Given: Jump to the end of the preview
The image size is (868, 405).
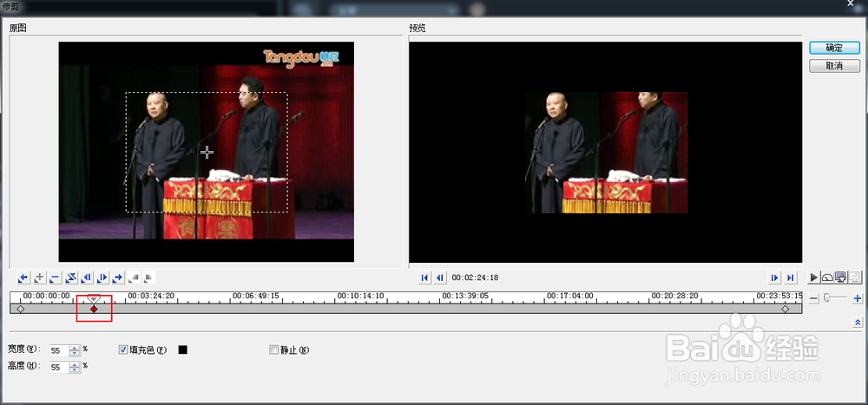Looking at the screenshot, I should coord(791,278).
